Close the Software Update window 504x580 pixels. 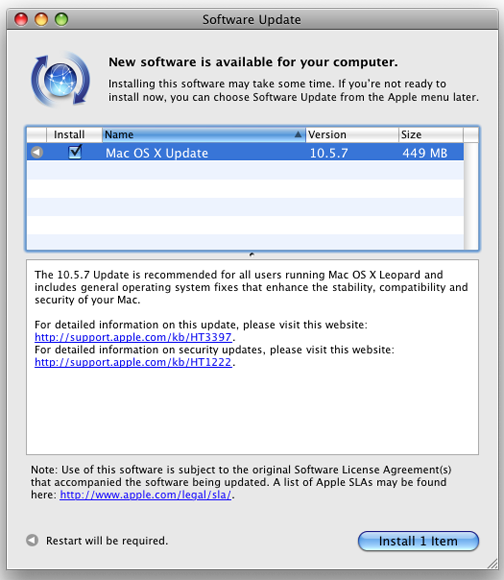[21, 19]
